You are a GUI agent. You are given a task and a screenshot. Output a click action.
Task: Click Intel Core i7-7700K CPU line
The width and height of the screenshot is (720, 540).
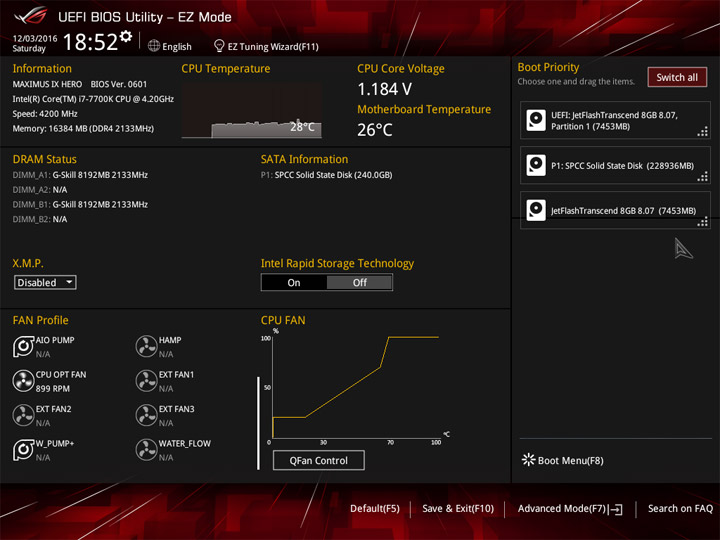tap(93, 99)
